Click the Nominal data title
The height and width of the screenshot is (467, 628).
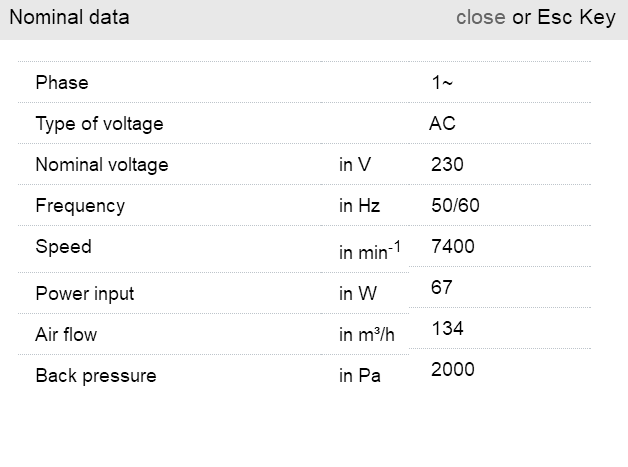tap(69, 18)
